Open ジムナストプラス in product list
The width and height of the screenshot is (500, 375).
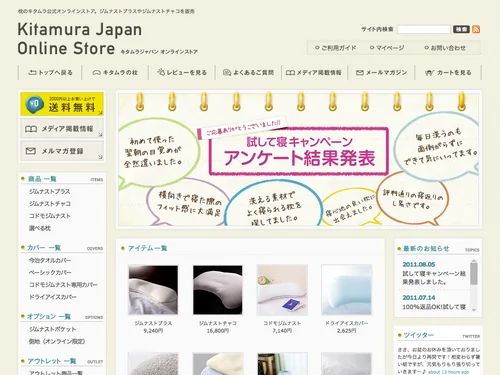click(49, 191)
